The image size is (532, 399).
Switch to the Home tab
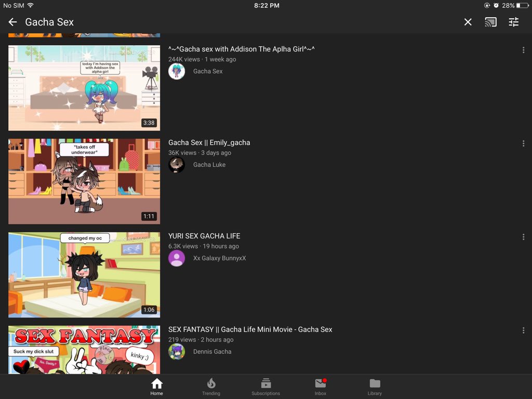157,387
